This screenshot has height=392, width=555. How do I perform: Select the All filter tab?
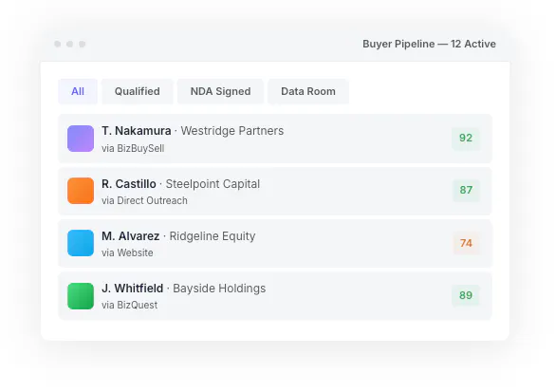click(78, 91)
